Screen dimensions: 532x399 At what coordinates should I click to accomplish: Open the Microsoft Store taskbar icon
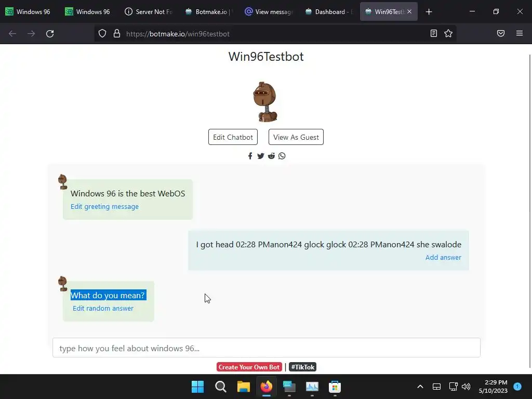[x=335, y=387]
